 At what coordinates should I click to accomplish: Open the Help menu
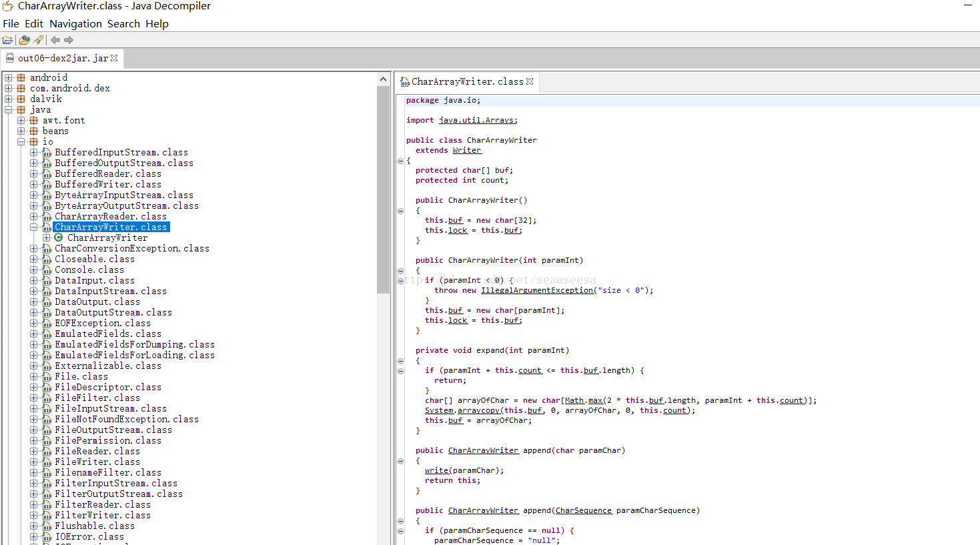[x=157, y=23]
